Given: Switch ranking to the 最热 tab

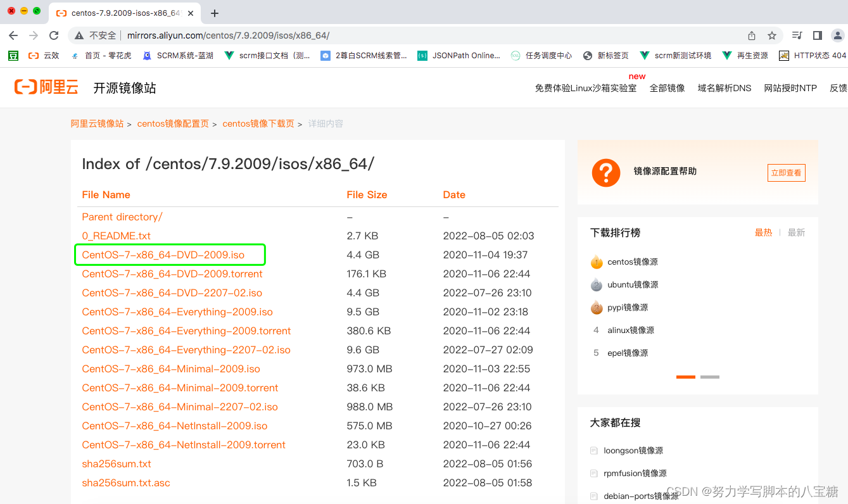Looking at the screenshot, I should [x=763, y=232].
